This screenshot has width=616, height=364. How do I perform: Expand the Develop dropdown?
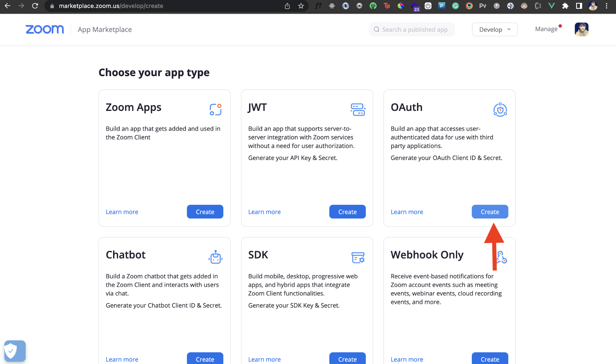495,30
